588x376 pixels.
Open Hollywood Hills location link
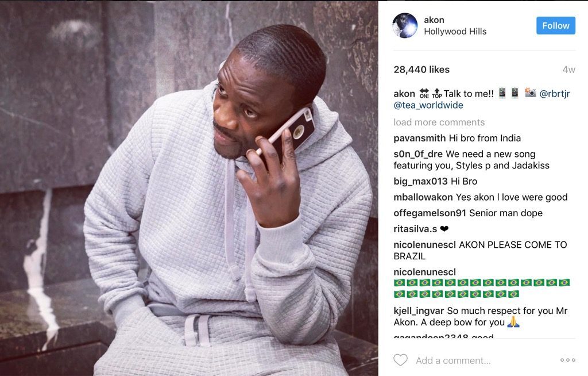[455, 32]
